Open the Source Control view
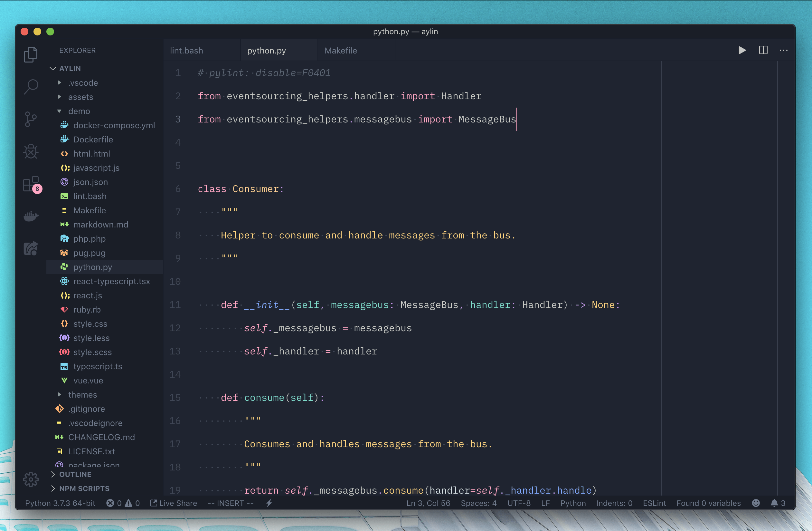This screenshot has width=812, height=531. pyautogui.click(x=31, y=119)
